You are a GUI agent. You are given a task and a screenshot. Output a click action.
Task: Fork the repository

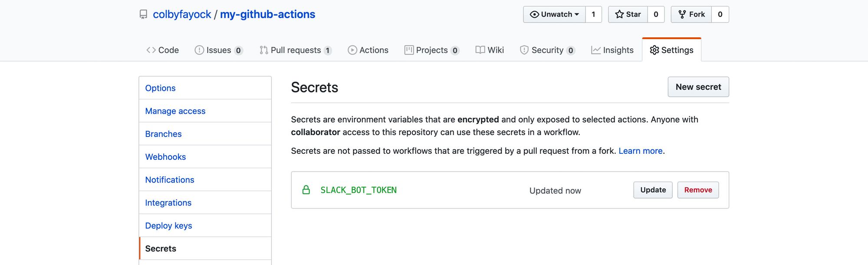click(691, 14)
